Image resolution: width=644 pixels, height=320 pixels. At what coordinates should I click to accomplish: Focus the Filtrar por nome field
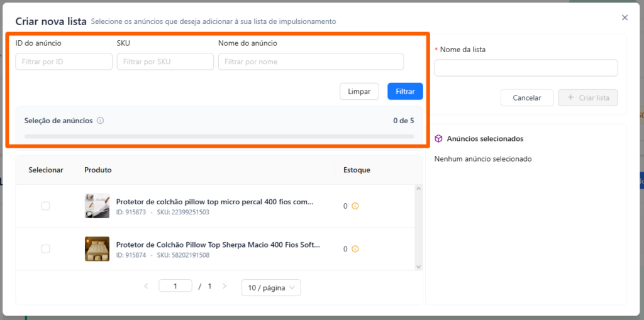(311, 62)
